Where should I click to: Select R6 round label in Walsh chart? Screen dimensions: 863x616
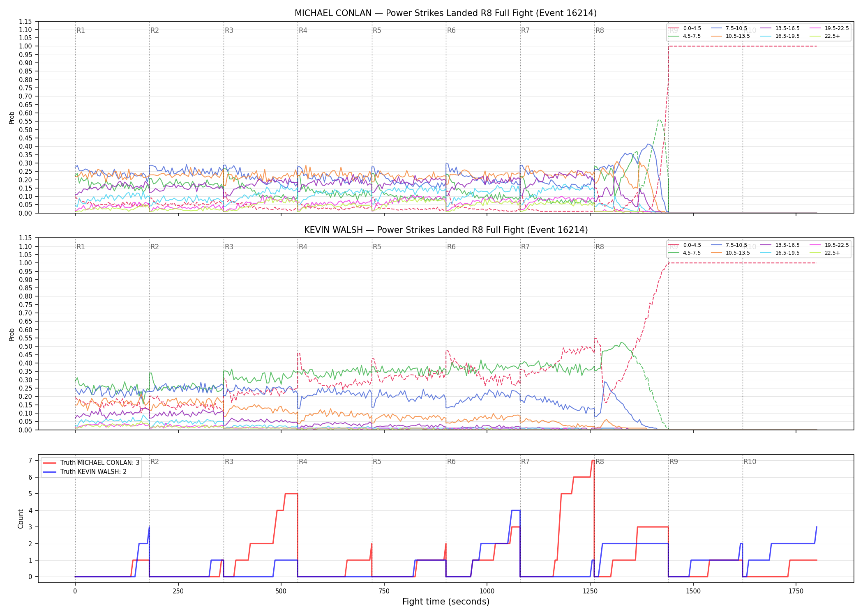coord(451,247)
